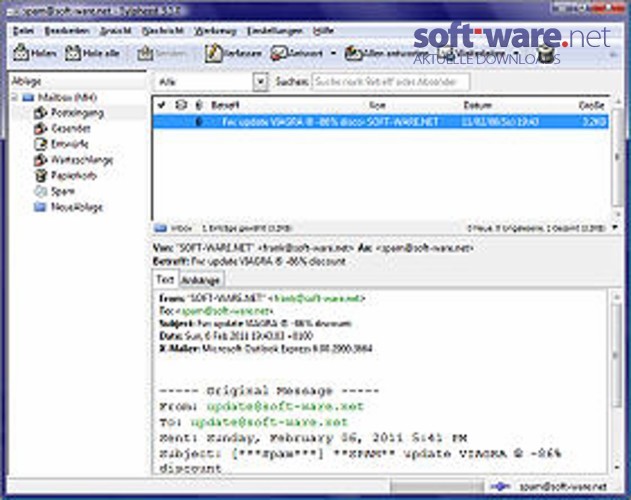
Task: Click the message body scrollbar up arrow
Action: click(x=617, y=297)
